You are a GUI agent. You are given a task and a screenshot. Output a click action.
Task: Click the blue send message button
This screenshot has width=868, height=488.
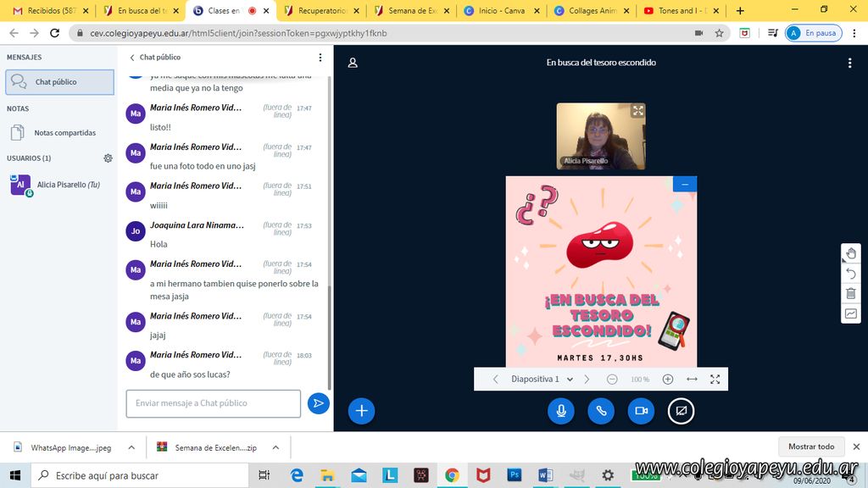[318, 403]
